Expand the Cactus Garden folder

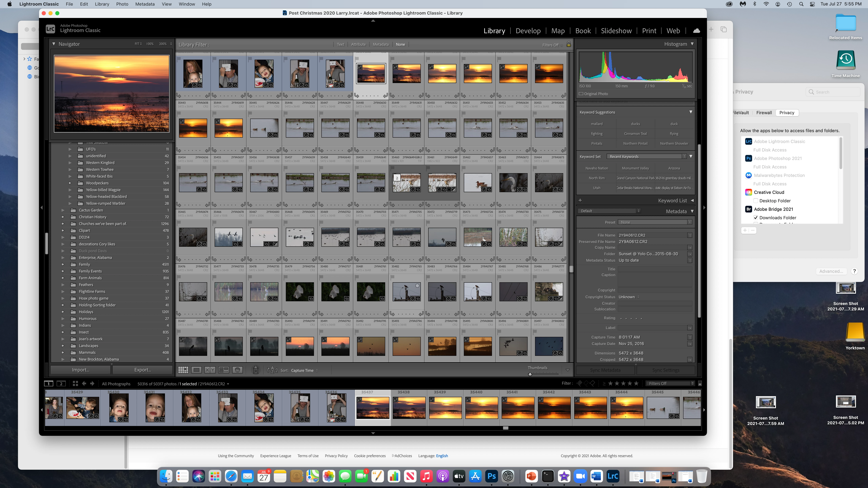coord(63,210)
